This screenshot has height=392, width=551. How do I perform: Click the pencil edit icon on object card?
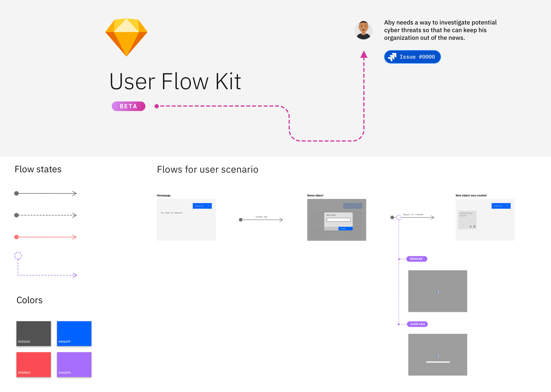[x=470, y=227]
